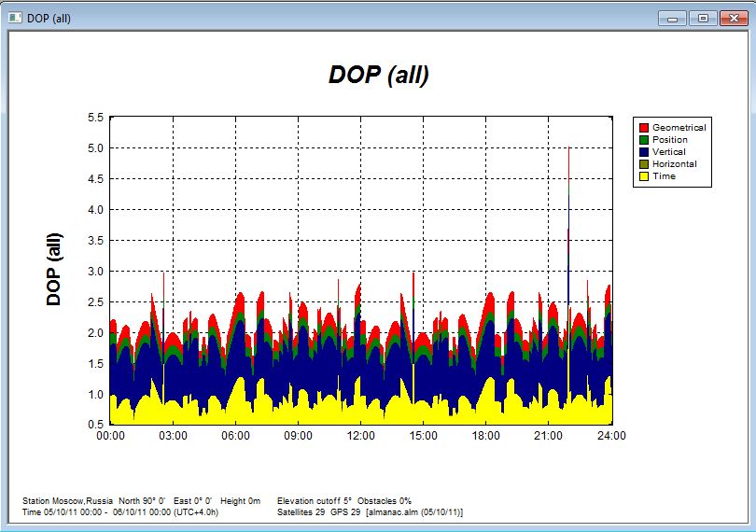
Task: Click the rotated DOP (all) y-axis label
Action: 55,270
